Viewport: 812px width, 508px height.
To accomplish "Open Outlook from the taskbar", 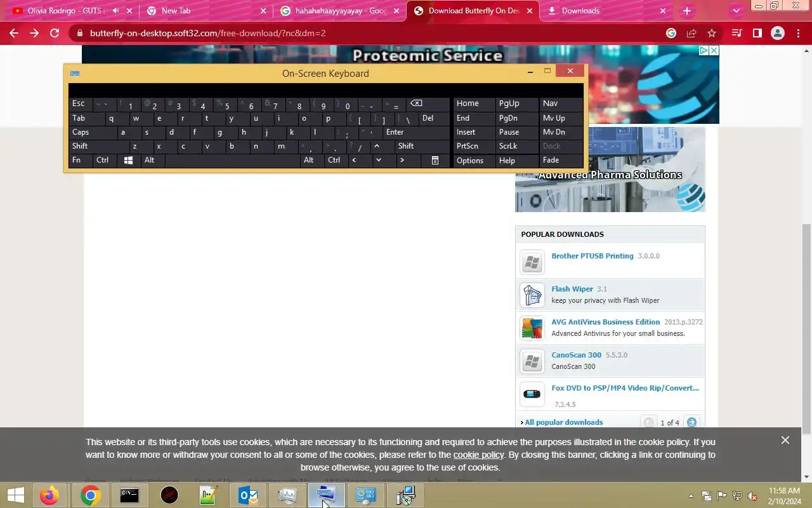I will point(247,495).
